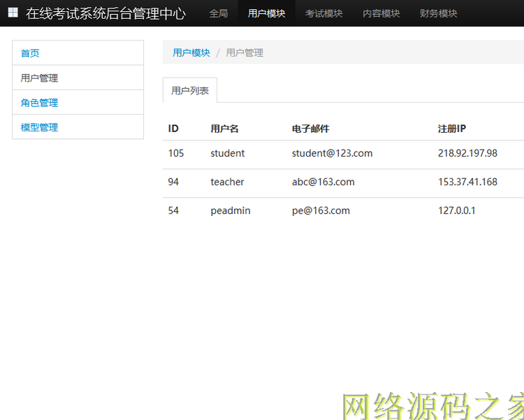This screenshot has height=420, width=524.
Task: Click the IP 153.37.41.168
Action: (x=467, y=182)
